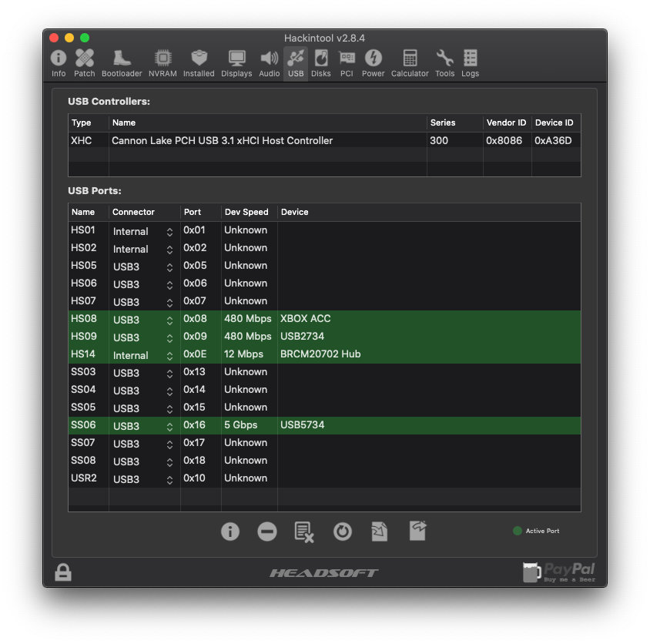Expand connector dropdown for SS06 port
The height and width of the screenshot is (644, 650).
point(169,426)
